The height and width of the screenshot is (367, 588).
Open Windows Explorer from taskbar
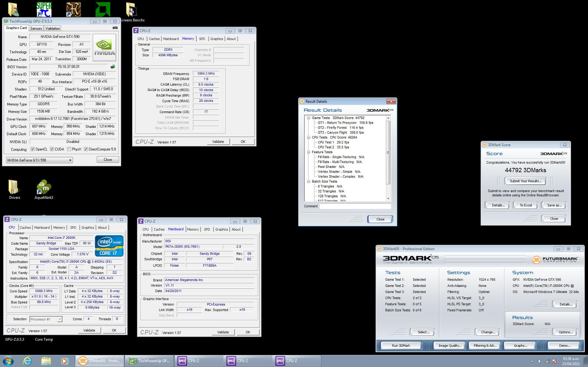(46, 361)
